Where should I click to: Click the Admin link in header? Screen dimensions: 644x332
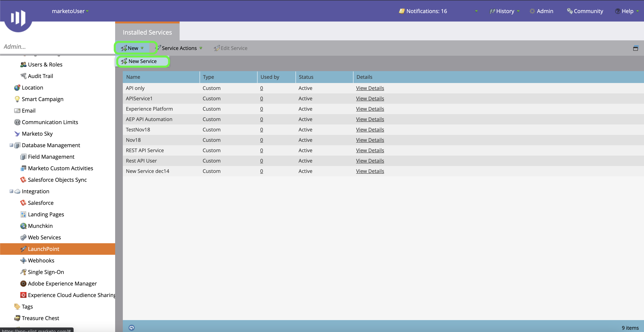[544, 11]
